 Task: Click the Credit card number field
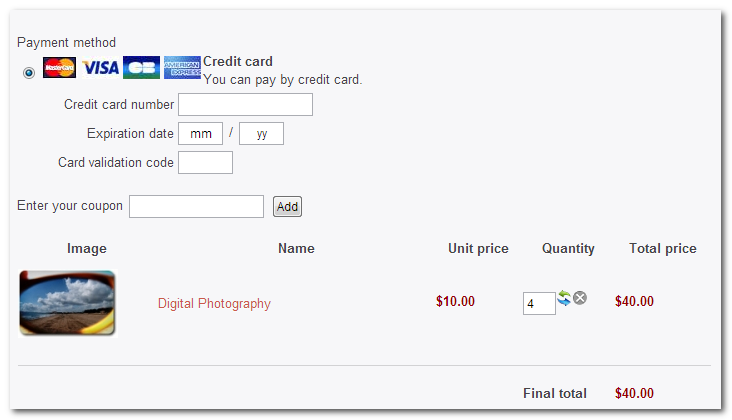point(245,105)
